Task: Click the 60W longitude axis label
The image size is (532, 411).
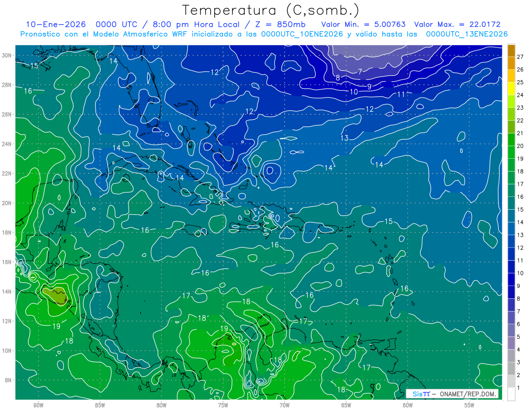Action: [x=408, y=405]
